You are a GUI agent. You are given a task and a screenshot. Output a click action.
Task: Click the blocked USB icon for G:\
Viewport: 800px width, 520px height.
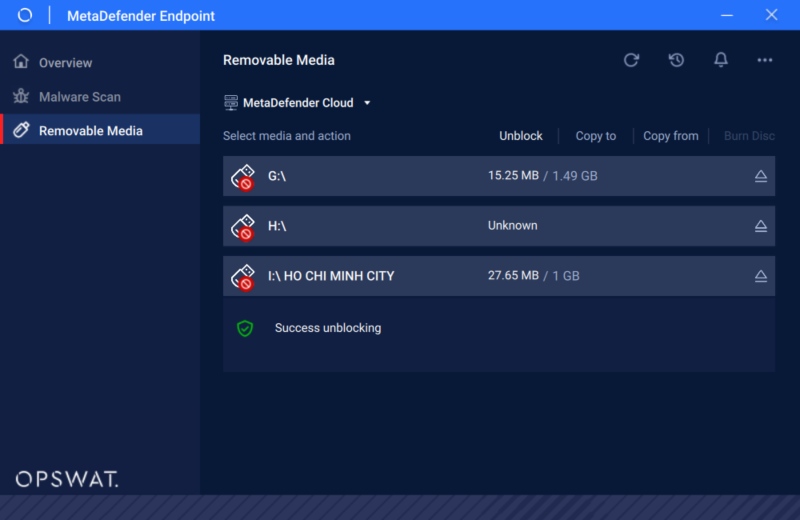tap(243, 177)
